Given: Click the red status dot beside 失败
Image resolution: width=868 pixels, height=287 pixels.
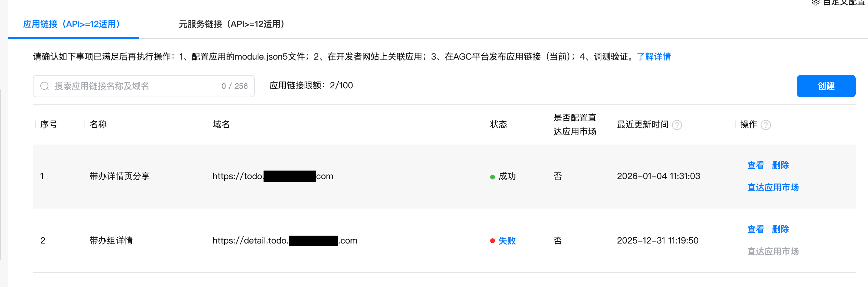Looking at the screenshot, I should coord(492,241).
